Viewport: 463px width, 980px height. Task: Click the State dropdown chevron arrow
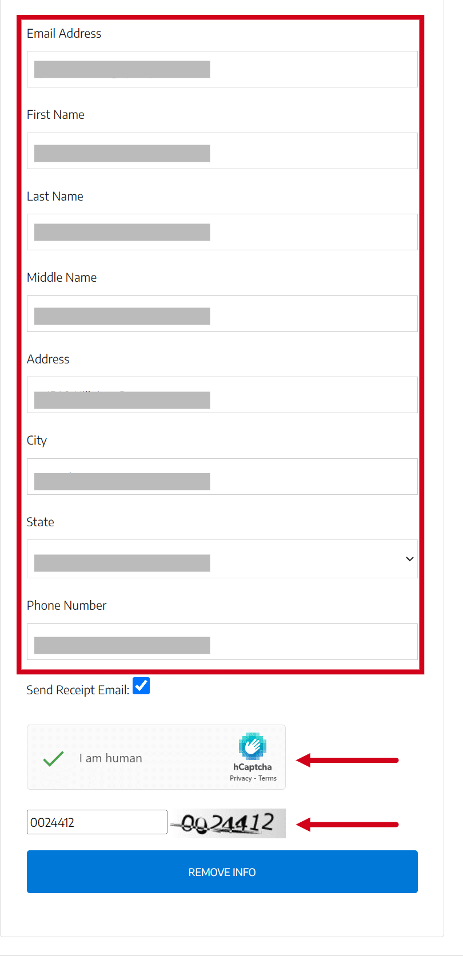(x=409, y=559)
